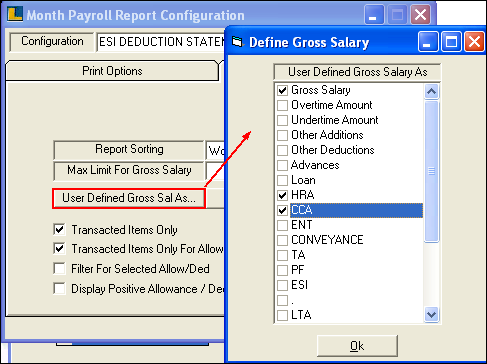Close the Month Payroll Report Configuration window
This screenshot has height=364, width=487.
click(420, 14)
